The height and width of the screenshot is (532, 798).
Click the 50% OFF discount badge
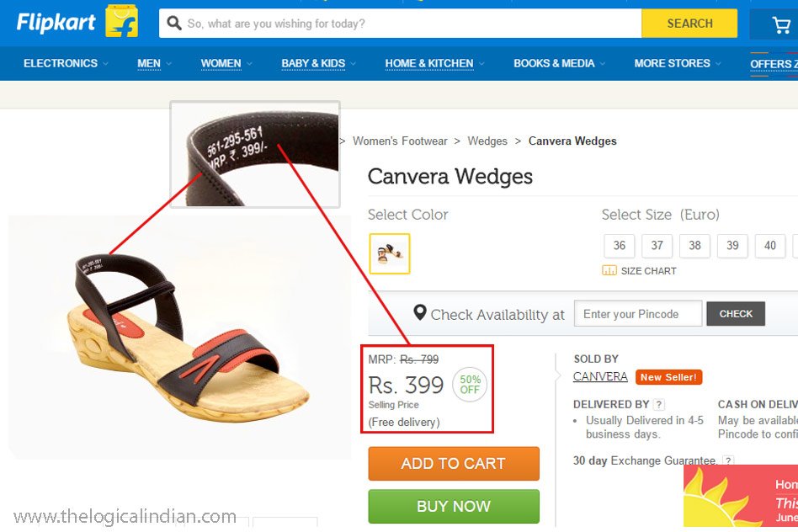(x=470, y=385)
